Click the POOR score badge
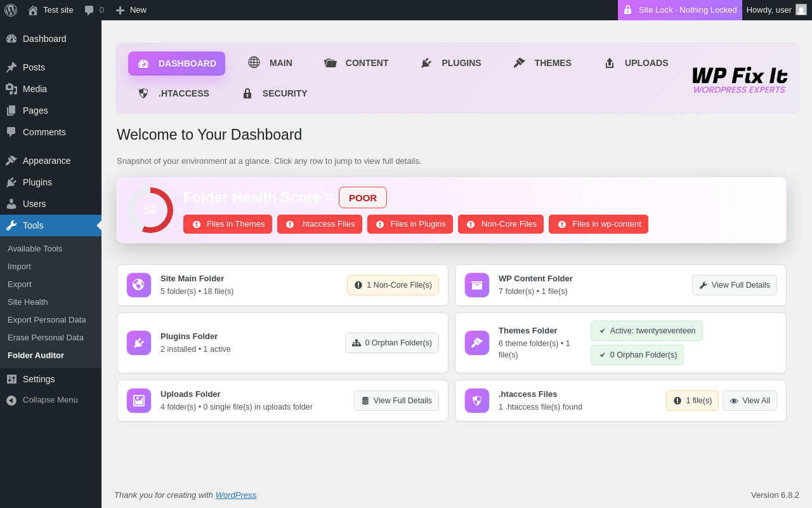 click(363, 197)
